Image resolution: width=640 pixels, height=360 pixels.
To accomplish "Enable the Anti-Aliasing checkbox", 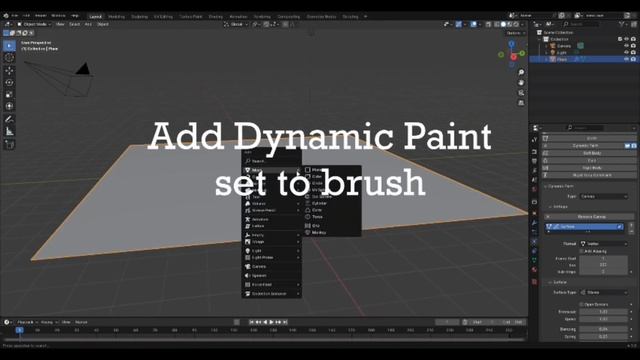I will (x=582, y=251).
